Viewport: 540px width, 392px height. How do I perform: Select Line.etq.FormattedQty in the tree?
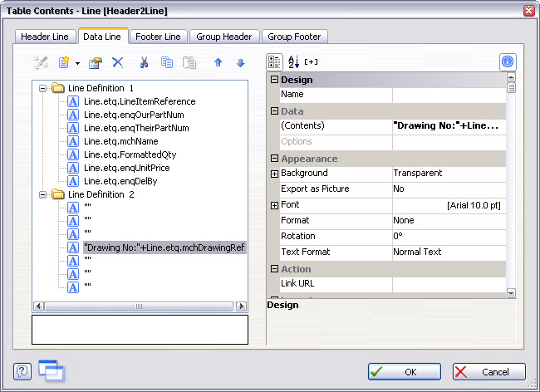coord(130,154)
